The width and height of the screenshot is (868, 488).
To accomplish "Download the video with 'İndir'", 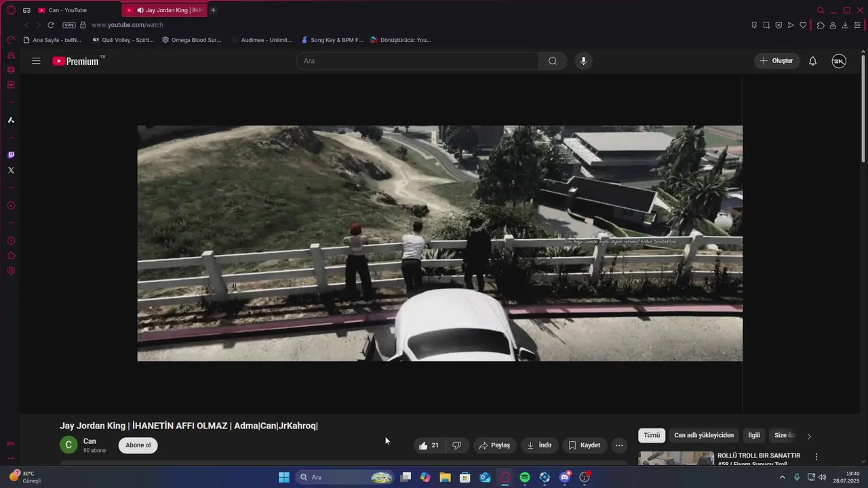I will pos(539,445).
